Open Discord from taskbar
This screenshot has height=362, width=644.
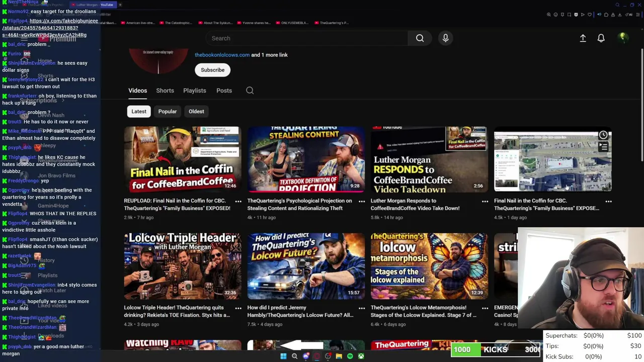pyautogui.click(x=306, y=356)
